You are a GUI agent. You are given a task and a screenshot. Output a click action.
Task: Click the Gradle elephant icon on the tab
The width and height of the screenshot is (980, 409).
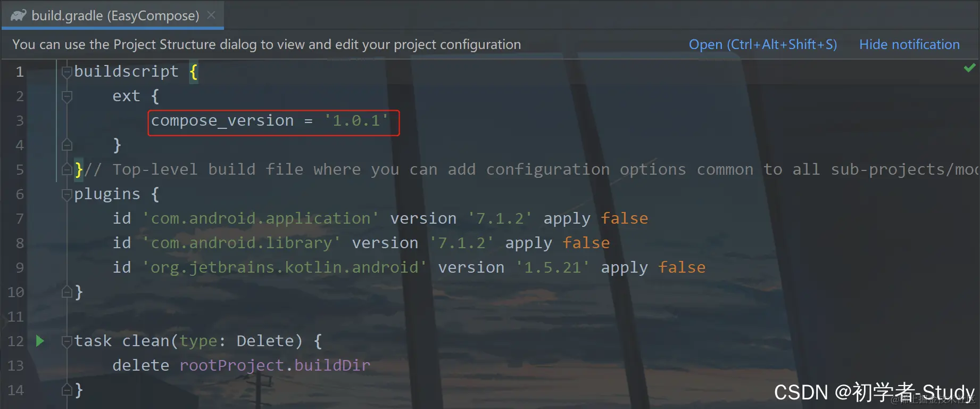tap(19, 15)
